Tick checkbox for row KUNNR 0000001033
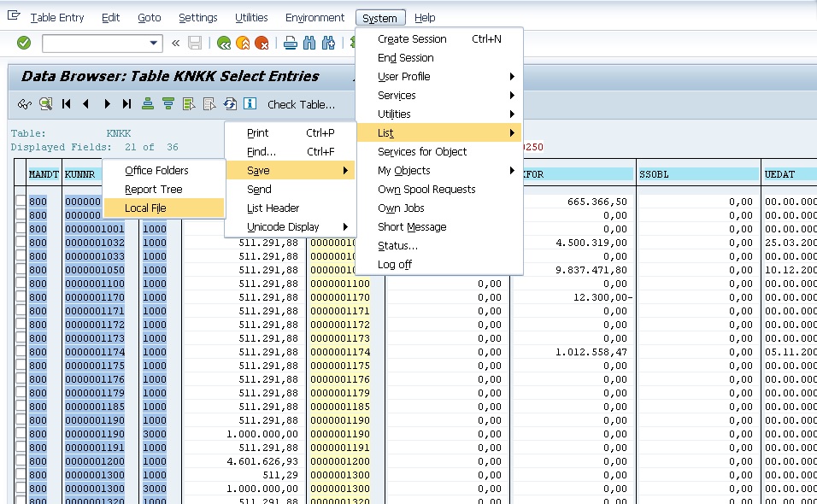This screenshot has width=817, height=504. point(21,255)
